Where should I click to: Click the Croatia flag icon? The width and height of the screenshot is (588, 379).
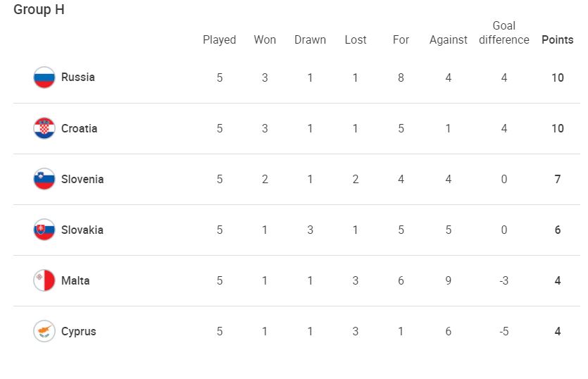(x=44, y=128)
